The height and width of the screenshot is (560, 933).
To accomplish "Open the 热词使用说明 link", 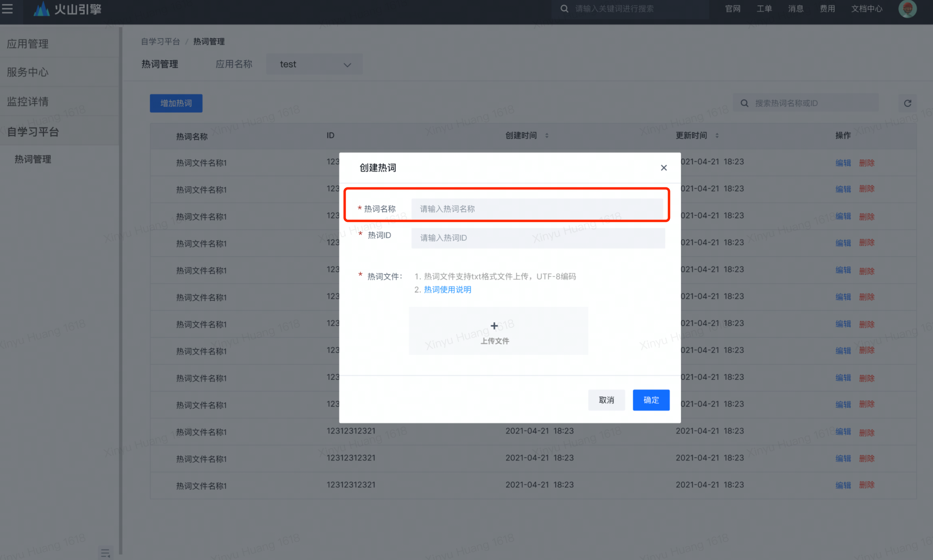I will [x=447, y=290].
